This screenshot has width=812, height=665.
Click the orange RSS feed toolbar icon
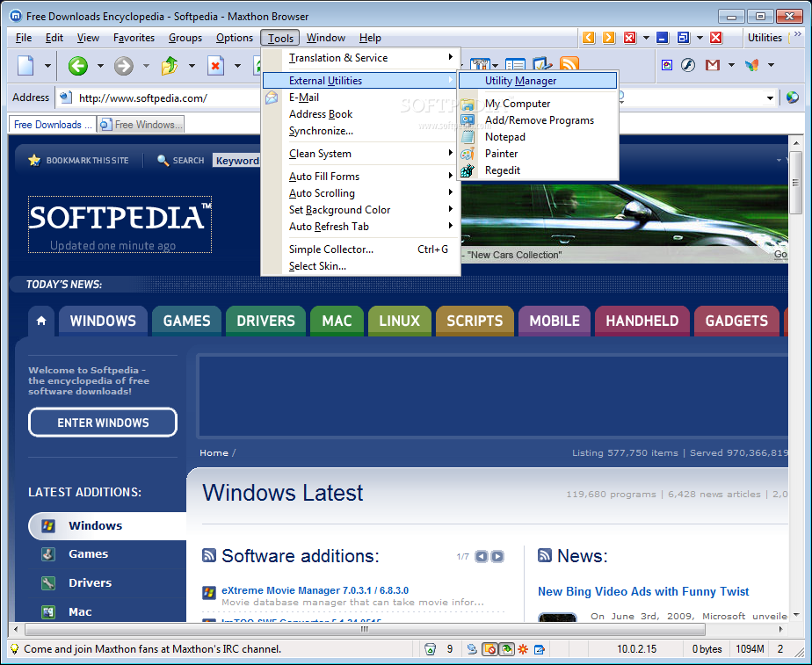(x=569, y=63)
